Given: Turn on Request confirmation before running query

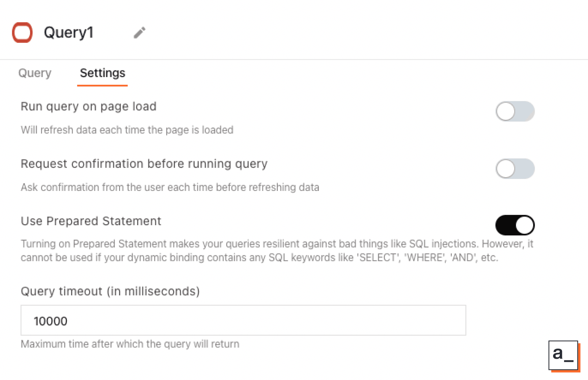Looking at the screenshot, I should [x=515, y=169].
